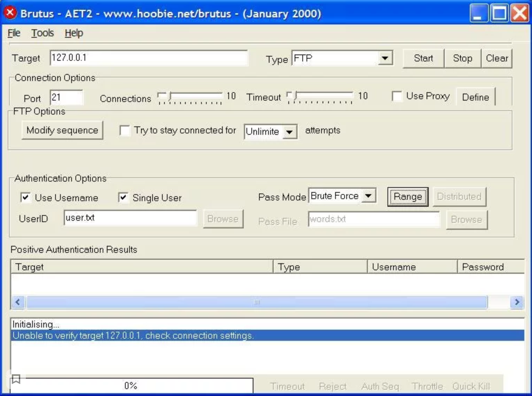Enable the Use Proxy checkbox
This screenshot has height=396, width=532.
pyautogui.click(x=397, y=96)
